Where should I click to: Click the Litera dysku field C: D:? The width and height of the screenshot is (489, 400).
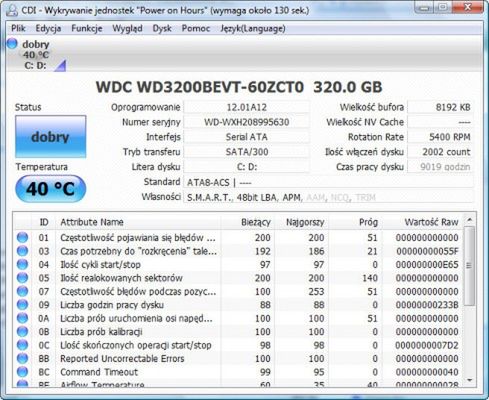point(247,167)
